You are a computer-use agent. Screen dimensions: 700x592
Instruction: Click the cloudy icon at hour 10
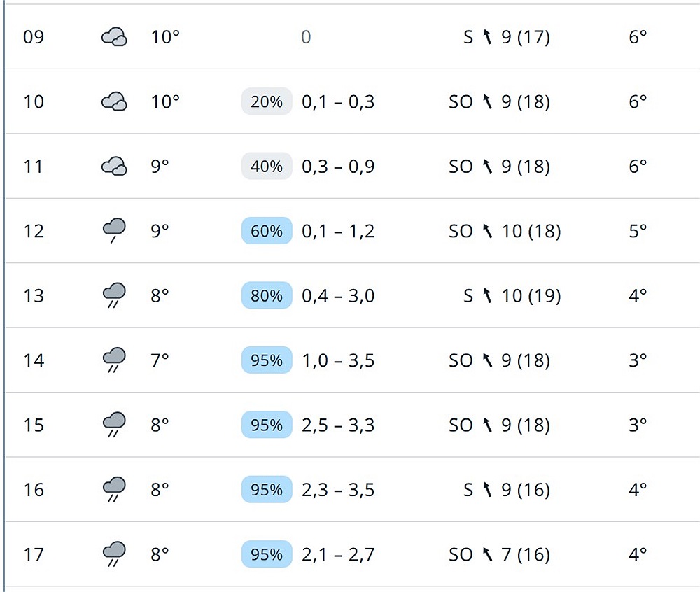point(114,102)
